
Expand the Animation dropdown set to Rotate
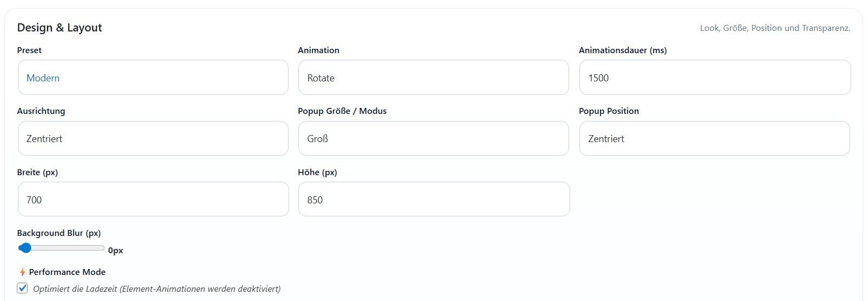[433, 78]
